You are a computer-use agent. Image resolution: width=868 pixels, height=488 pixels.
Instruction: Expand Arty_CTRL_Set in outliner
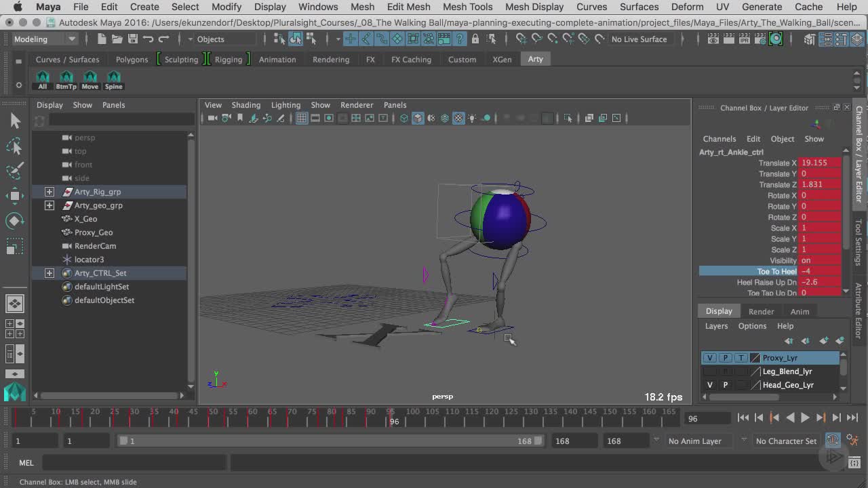[50, 273]
